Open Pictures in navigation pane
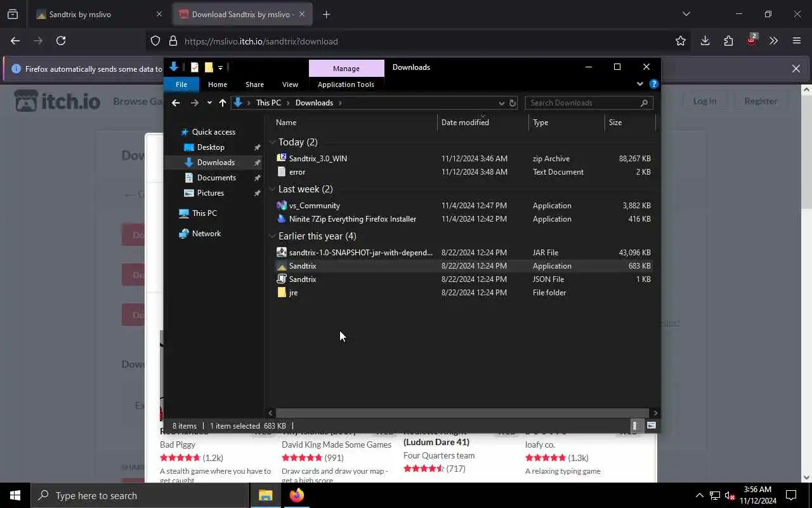 [210, 192]
